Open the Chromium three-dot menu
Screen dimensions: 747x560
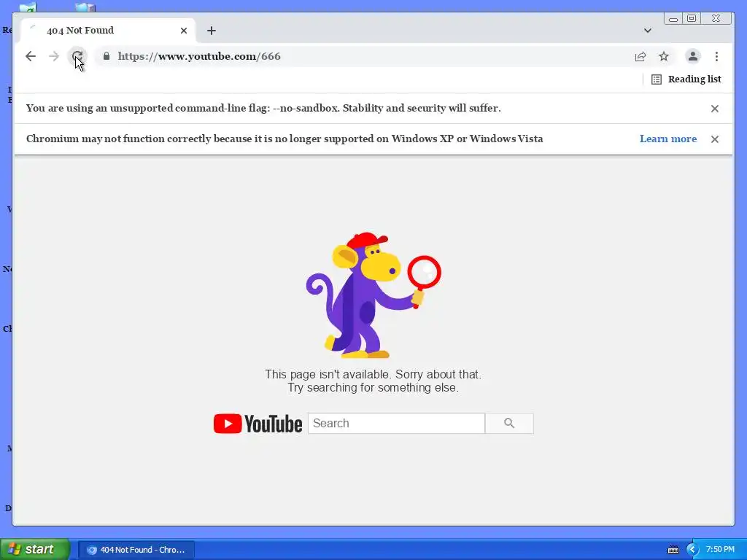click(716, 56)
